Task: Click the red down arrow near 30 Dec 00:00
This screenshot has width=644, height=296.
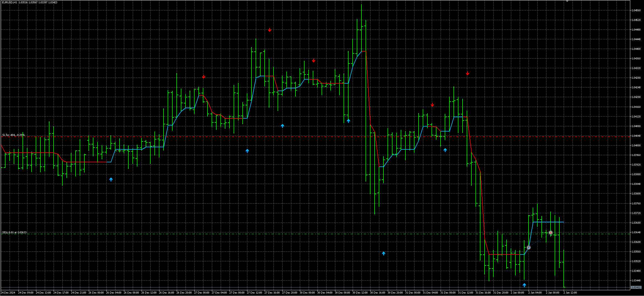Action: pos(314,61)
